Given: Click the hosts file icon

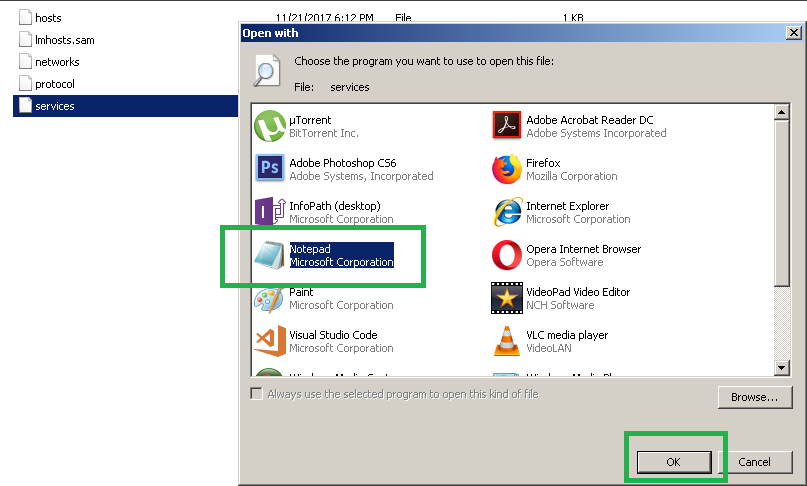Looking at the screenshot, I should (x=25, y=18).
